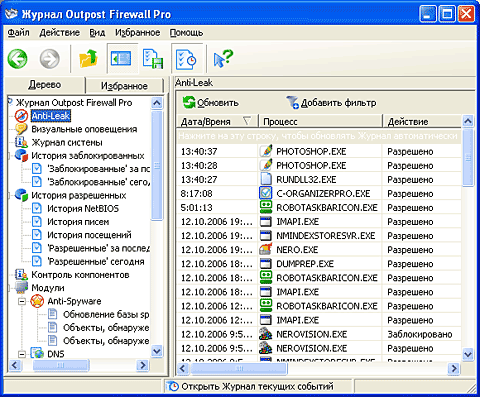The image size is (480, 397).
Task: Click the green Обновить refresh icon
Action: pos(189,102)
